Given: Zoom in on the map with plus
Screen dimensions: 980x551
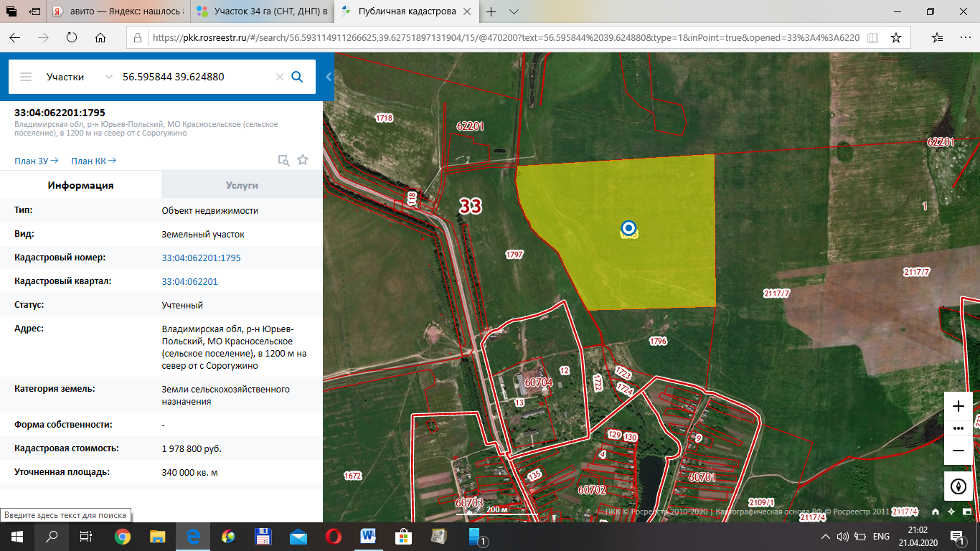Looking at the screenshot, I should [958, 406].
